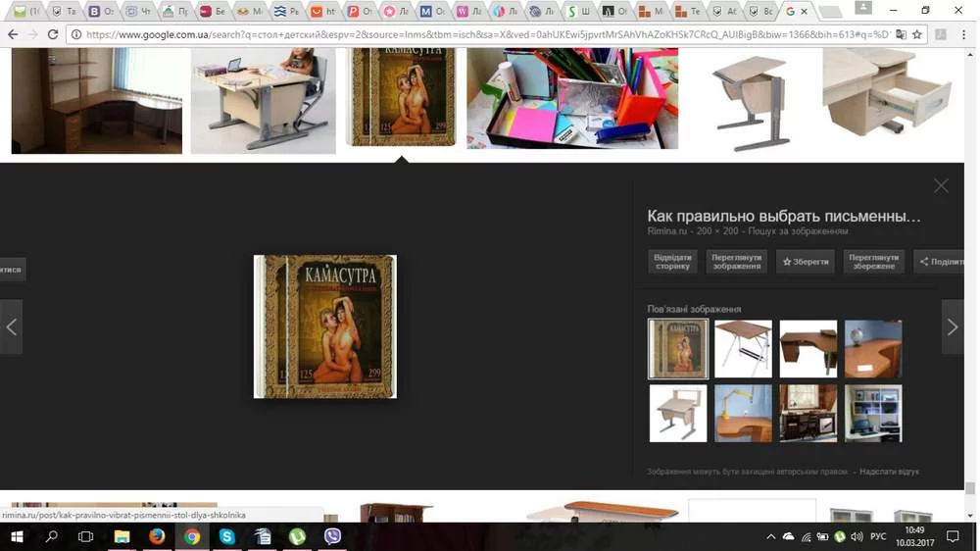
Task: Open the desk with open drawer result thumbnail
Action: pos(888,94)
